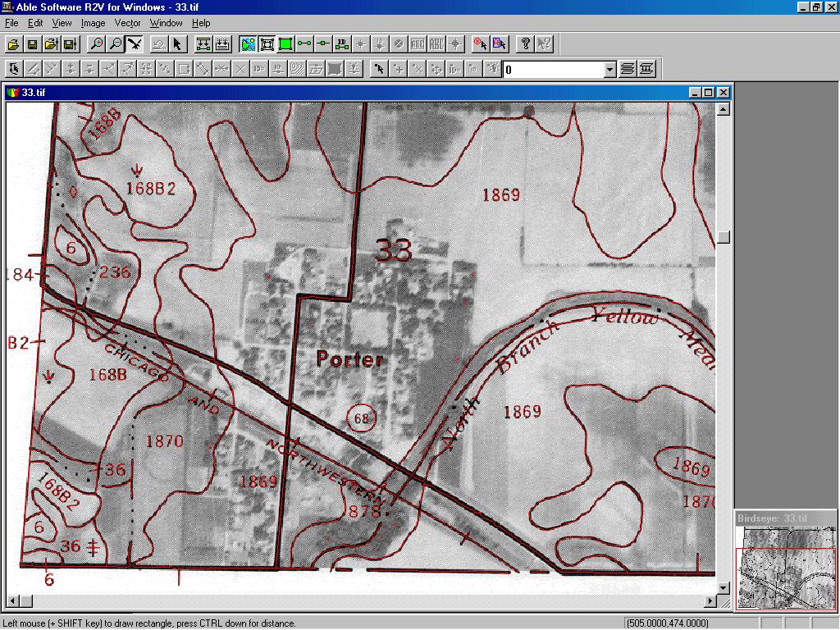
Task: Click the move point four-arrow icon
Action: coord(436,69)
